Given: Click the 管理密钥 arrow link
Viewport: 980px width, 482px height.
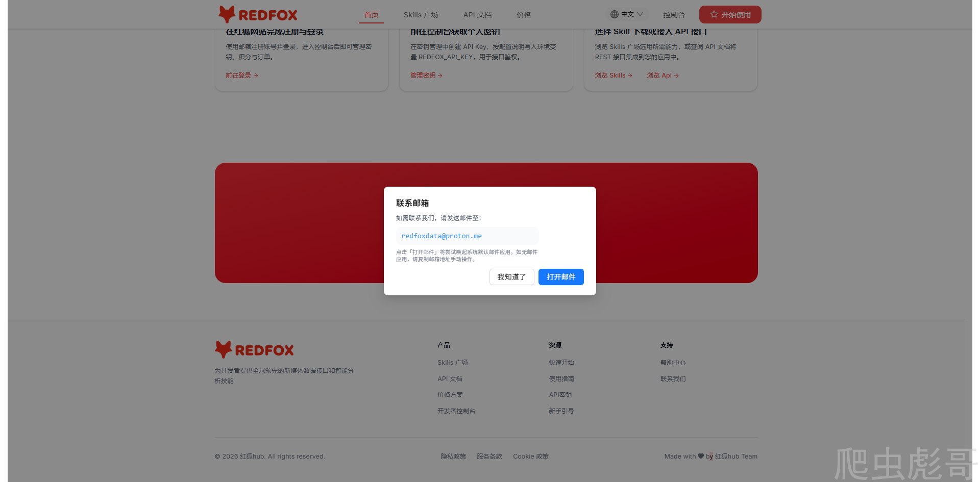Looking at the screenshot, I should click(x=426, y=75).
